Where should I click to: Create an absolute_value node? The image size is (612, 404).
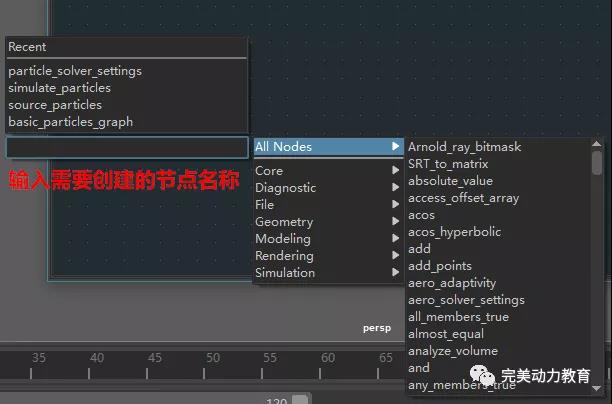[x=450, y=181]
